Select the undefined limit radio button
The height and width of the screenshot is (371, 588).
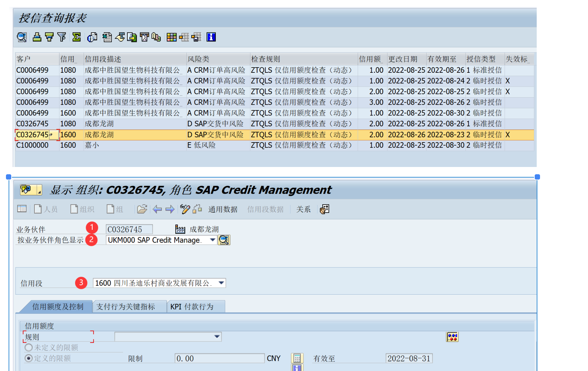tap(29, 348)
